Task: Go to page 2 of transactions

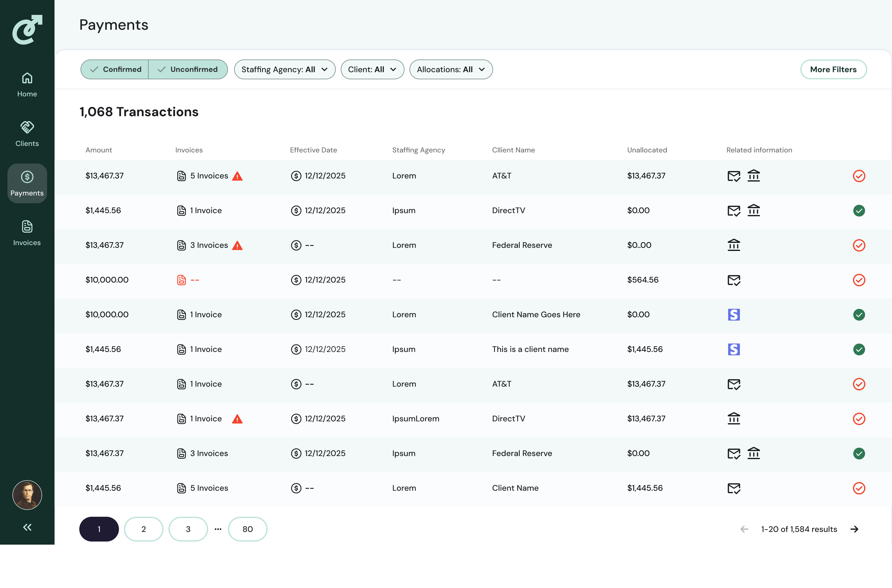Action: click(143, 529)
